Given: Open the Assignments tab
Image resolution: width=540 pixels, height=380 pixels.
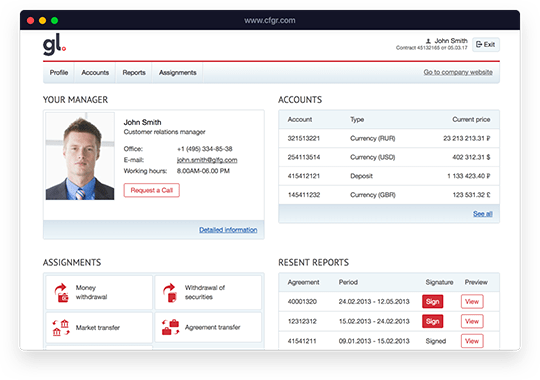Looking at the screenshot, I should (x=178, y=73).
